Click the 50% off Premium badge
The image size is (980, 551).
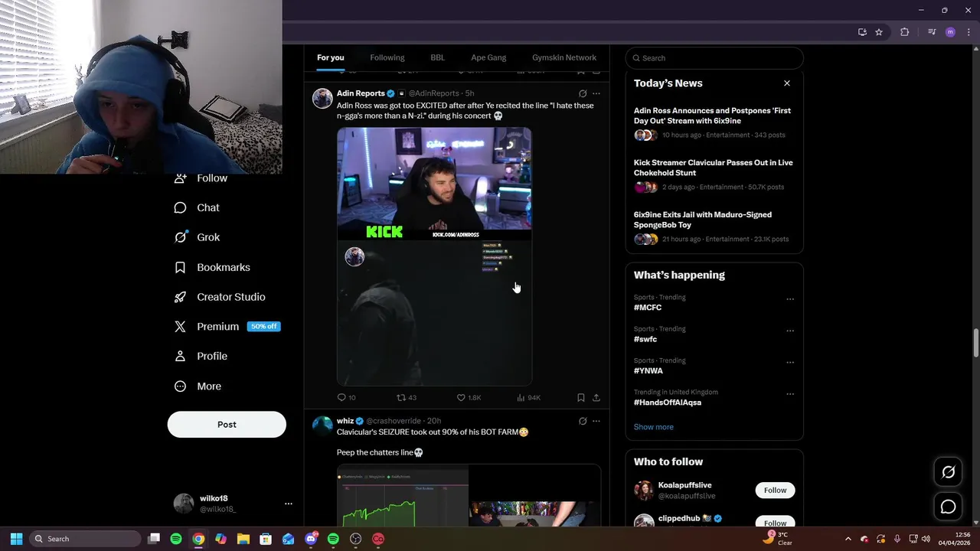263,327
